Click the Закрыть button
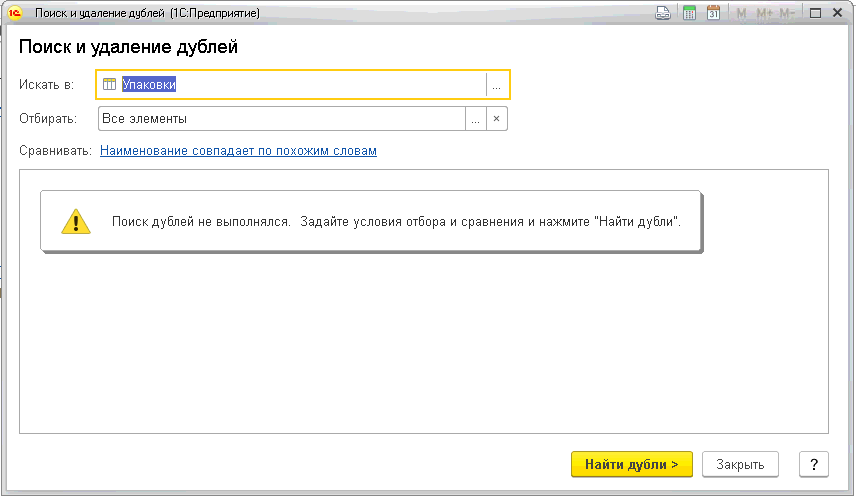The height and width of the screenshot is (498, 856). point(740,464)
